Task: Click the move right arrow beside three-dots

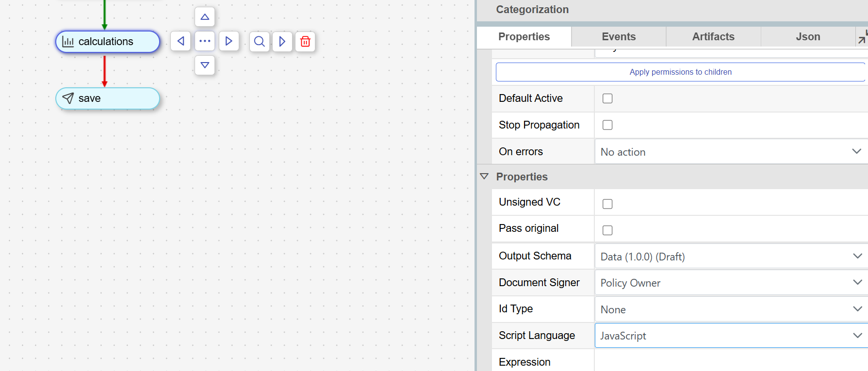Action: (x=229, y=41)
